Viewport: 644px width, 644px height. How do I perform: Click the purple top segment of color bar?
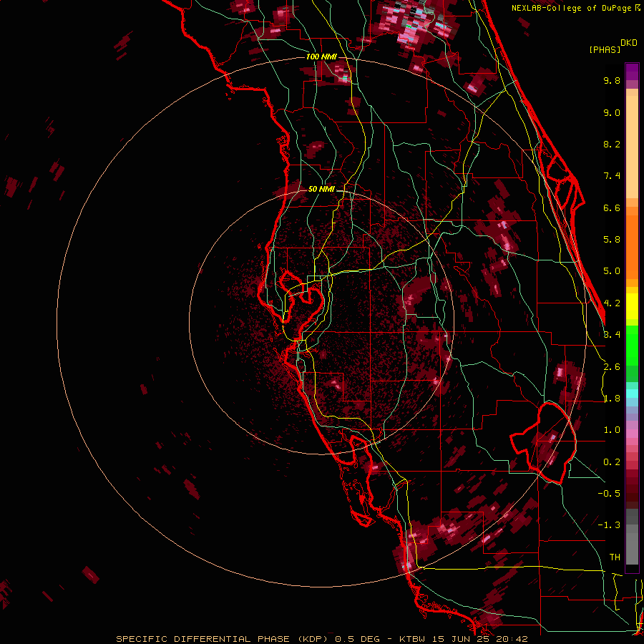click(x=632, y=72)
